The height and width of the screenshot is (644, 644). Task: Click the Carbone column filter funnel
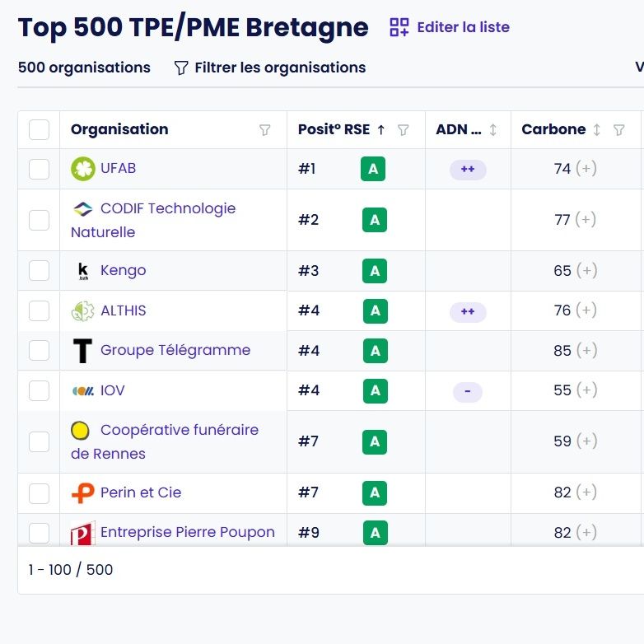[619, 130]
